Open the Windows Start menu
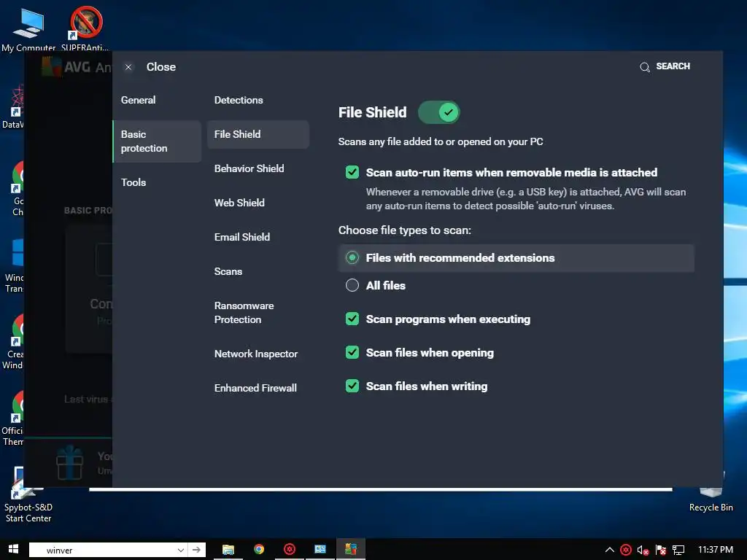747x560 pixels. pyautogui.click(x=13, y=550)
